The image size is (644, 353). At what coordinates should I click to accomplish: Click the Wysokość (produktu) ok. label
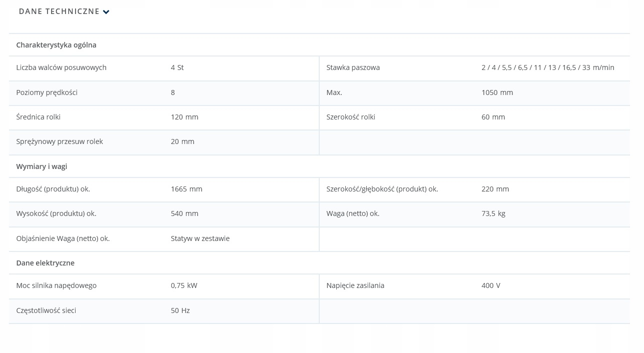[56, 213]
